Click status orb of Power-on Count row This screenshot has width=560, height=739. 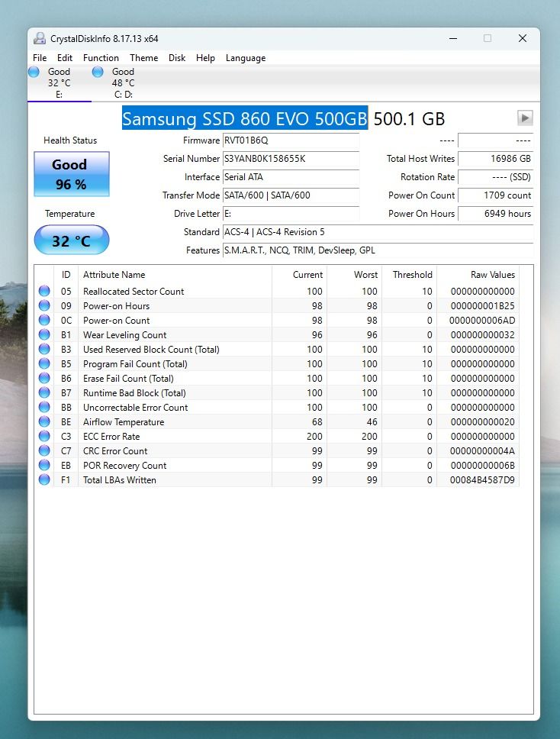point(44,320)
